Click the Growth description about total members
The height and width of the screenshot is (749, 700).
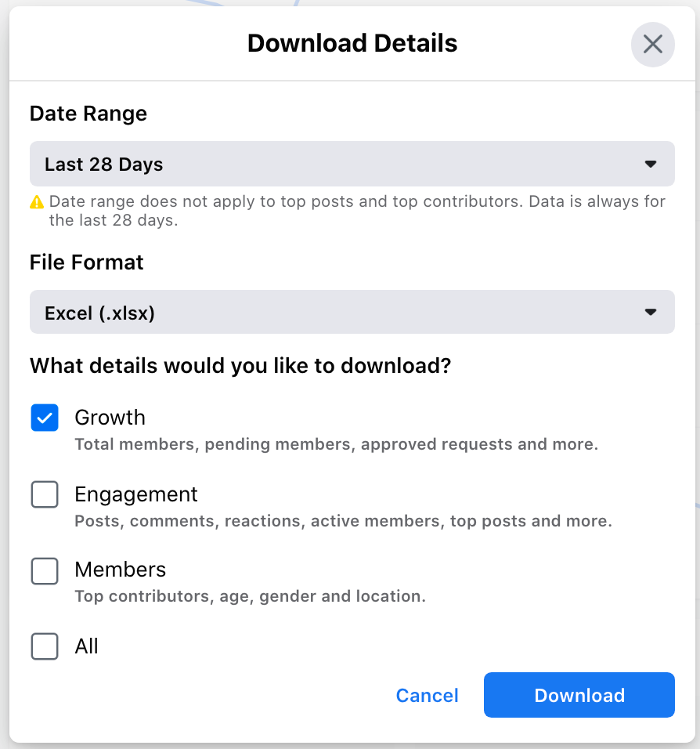pyautogui.click(x=337, y=445)
